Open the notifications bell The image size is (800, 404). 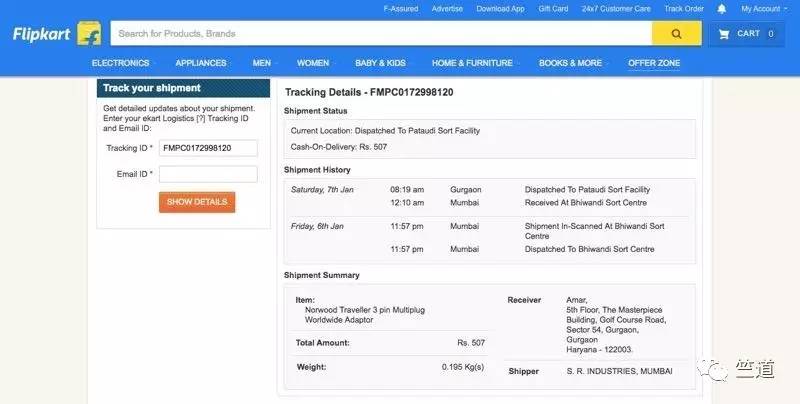point(722,9)
